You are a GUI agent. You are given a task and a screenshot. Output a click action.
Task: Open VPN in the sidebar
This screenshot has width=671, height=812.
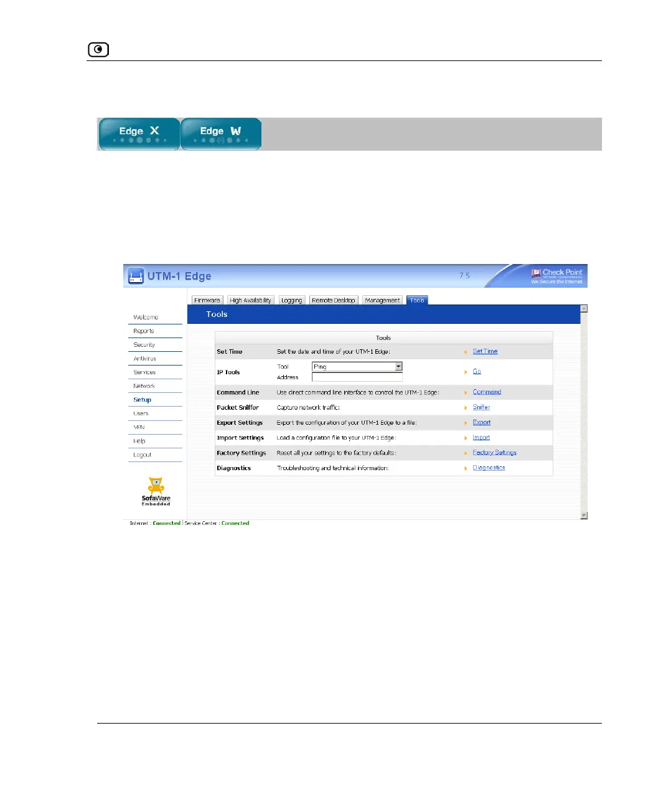click(139, 427)
